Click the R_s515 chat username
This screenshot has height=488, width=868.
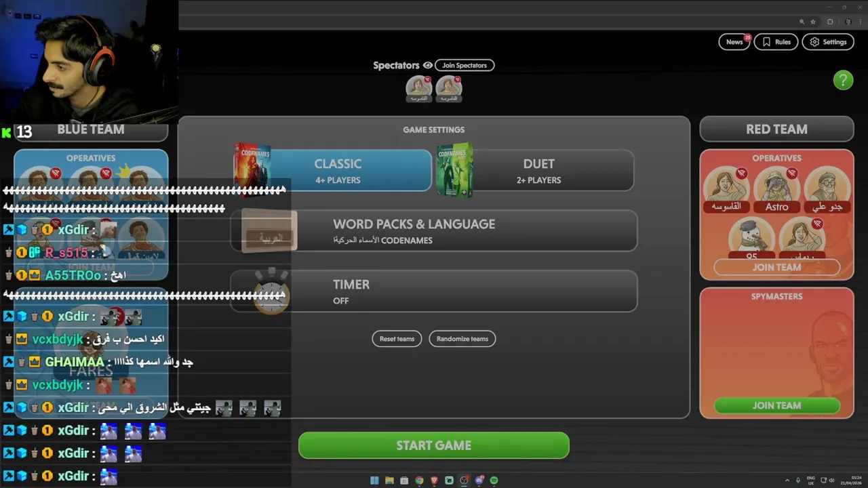[x=66, y=253]
